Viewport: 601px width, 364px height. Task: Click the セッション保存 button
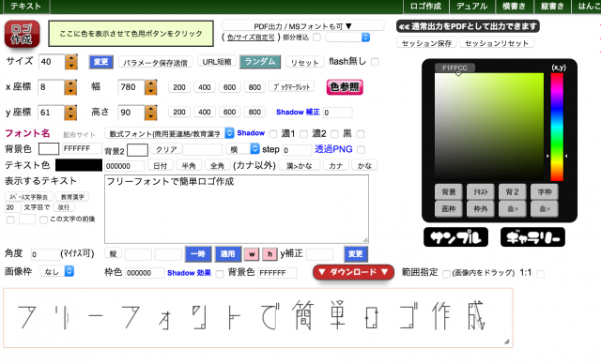click(426, 43)
